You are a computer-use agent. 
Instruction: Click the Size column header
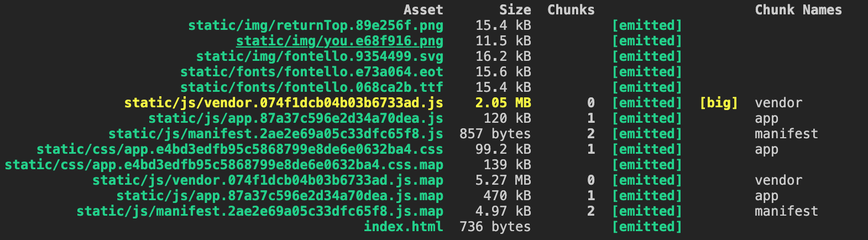click(515, 10)
